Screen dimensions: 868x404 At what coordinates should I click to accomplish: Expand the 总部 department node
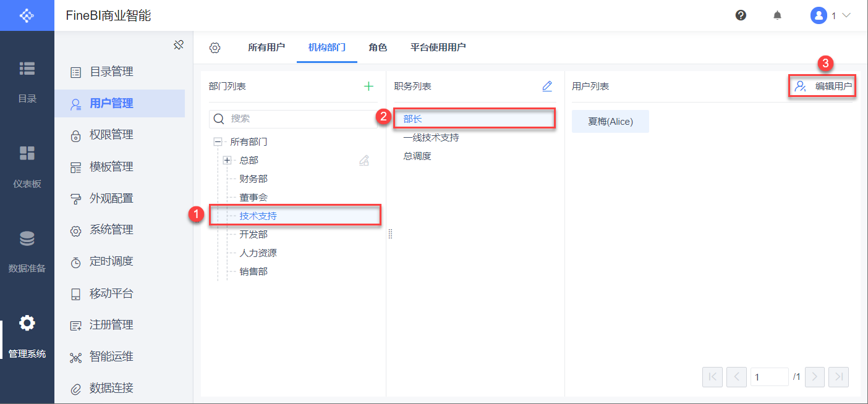227,161
